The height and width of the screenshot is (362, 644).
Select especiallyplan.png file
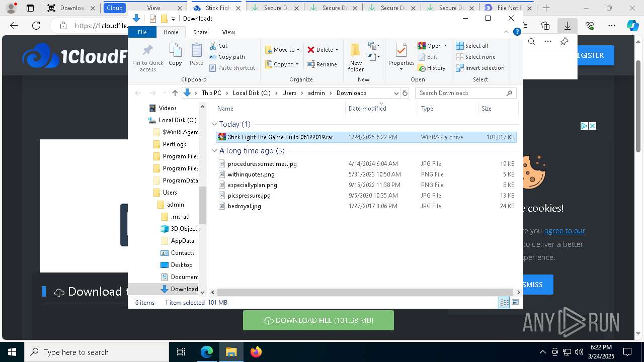366,185
